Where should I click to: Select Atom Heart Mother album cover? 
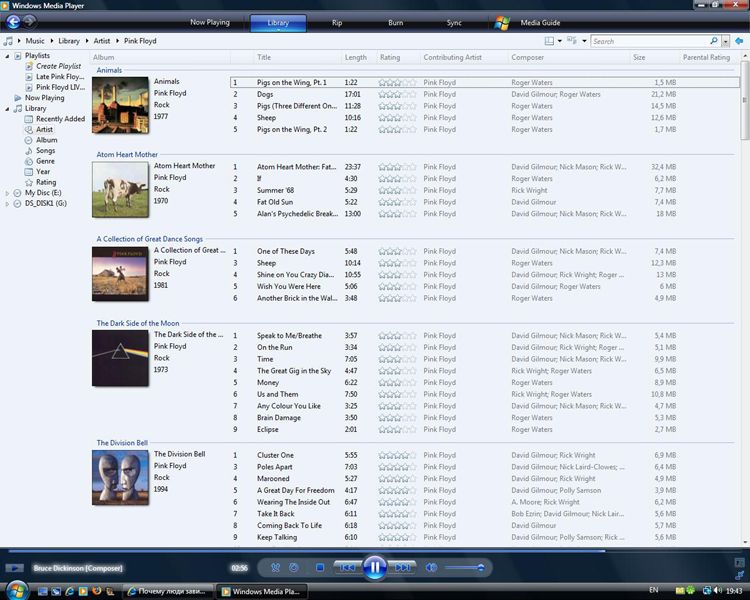pos(120,189)
